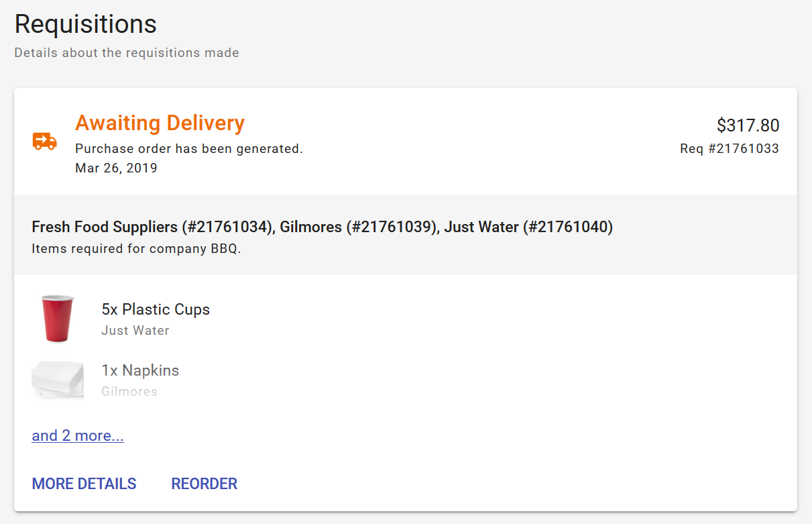Screen dimensions: 812x524
Task: Click the Gilmores supplier label under Napkins
Action: [129, 391]
